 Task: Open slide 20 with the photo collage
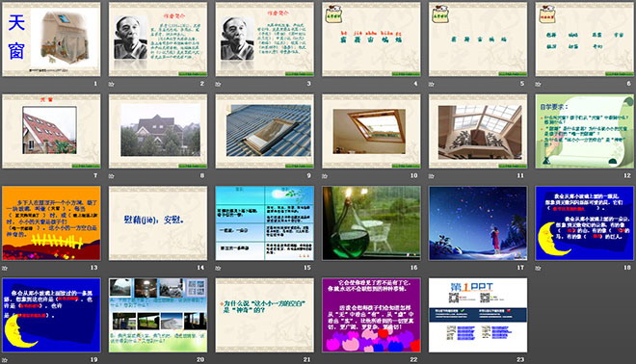tap(158, 315)
